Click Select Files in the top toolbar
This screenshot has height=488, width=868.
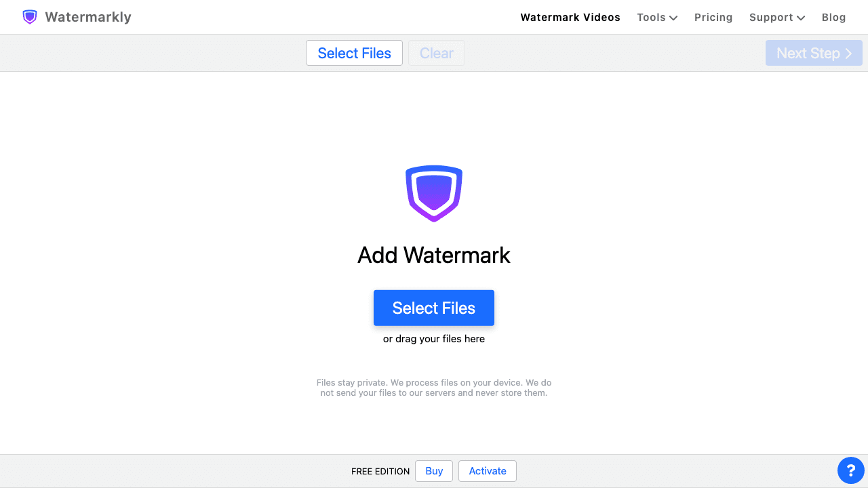(x=354, y=53)
